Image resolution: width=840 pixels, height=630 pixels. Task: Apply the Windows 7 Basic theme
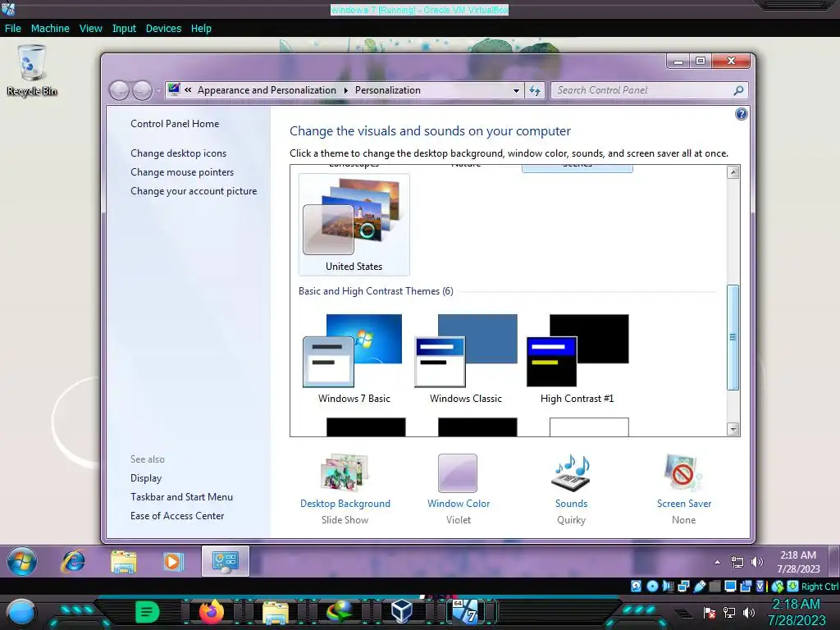pos(354,359)
